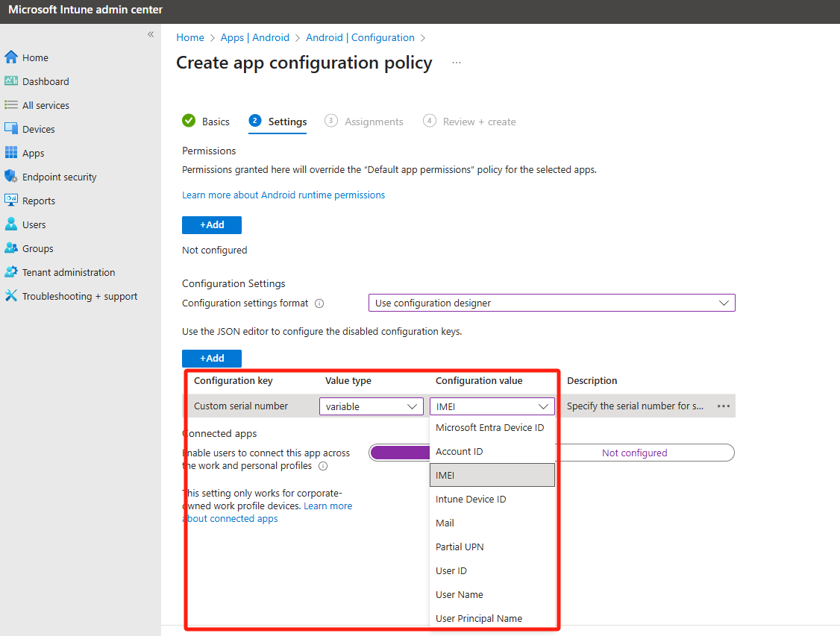Open Learn more about Android runtime permissions
Screen dimensions: 840x636
pos(283,195)
